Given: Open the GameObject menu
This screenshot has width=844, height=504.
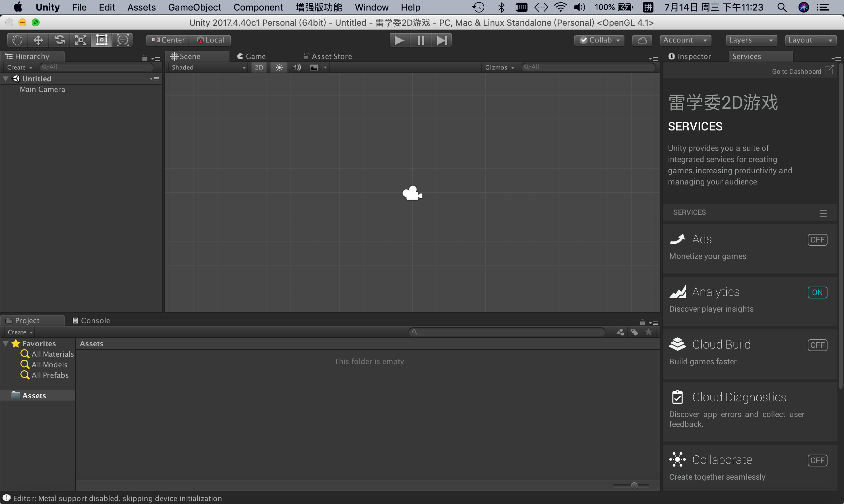Looking at the screenshot, I should (x=195, y=7).
